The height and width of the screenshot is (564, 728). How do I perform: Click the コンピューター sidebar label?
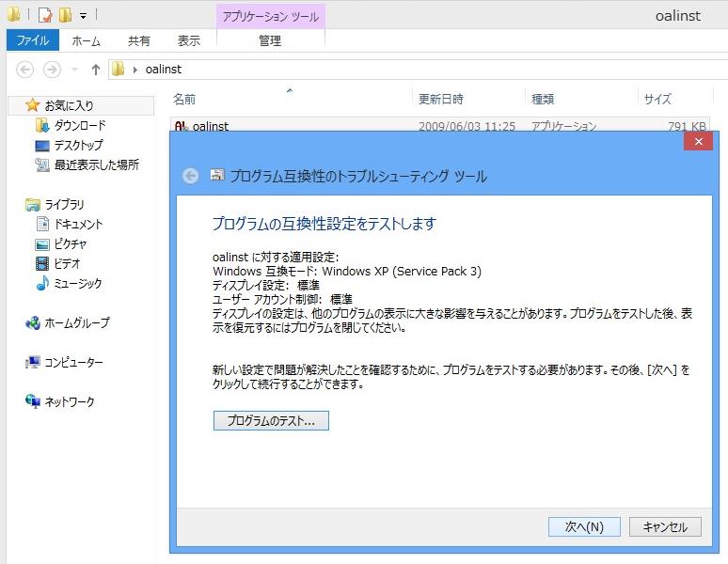coord(73,362)
